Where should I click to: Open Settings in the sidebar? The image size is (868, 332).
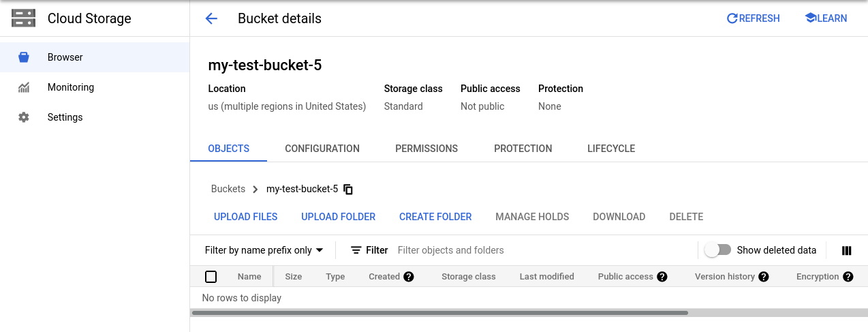pos(95,117)
